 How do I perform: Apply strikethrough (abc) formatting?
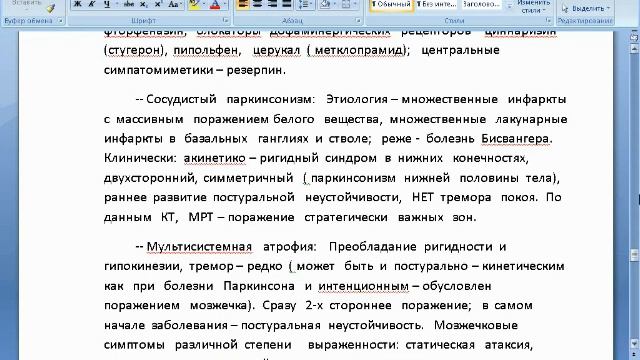pyautogui.click(x=129, y=4)
